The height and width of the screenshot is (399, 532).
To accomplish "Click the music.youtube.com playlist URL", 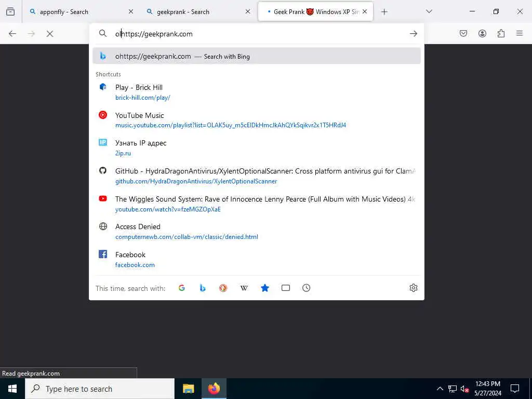I will 231,125.
